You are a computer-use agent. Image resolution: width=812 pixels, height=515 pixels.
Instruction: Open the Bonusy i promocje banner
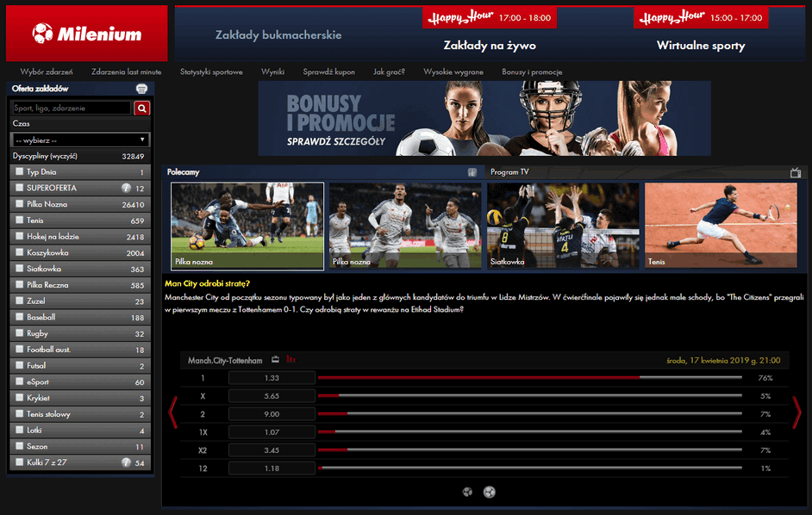(484, 119)
